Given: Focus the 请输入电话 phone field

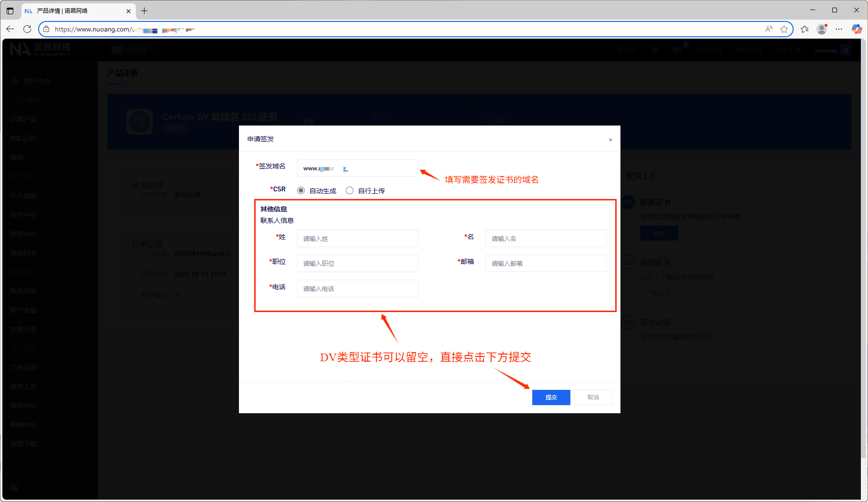Looking at the screenshot, I should point(357,289).
